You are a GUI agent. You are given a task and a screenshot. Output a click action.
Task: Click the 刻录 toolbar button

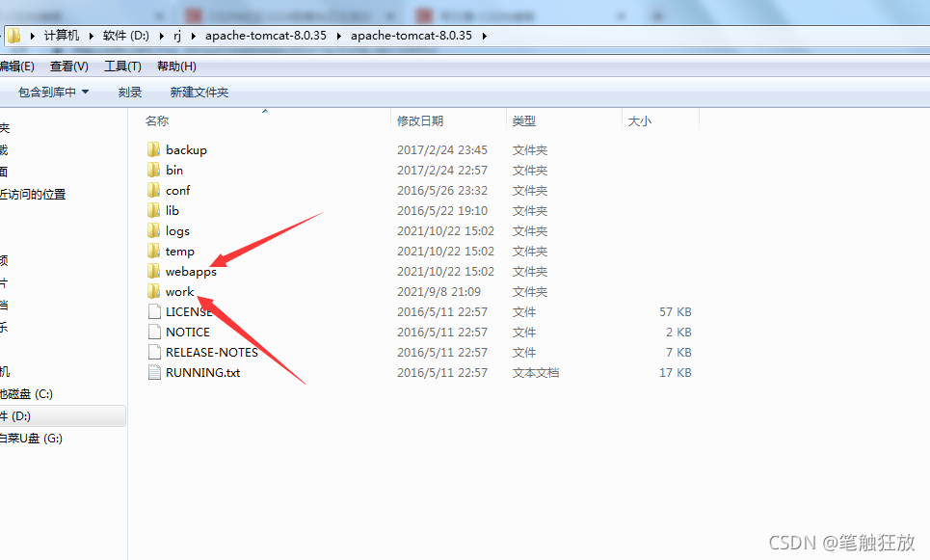point(130,92)
